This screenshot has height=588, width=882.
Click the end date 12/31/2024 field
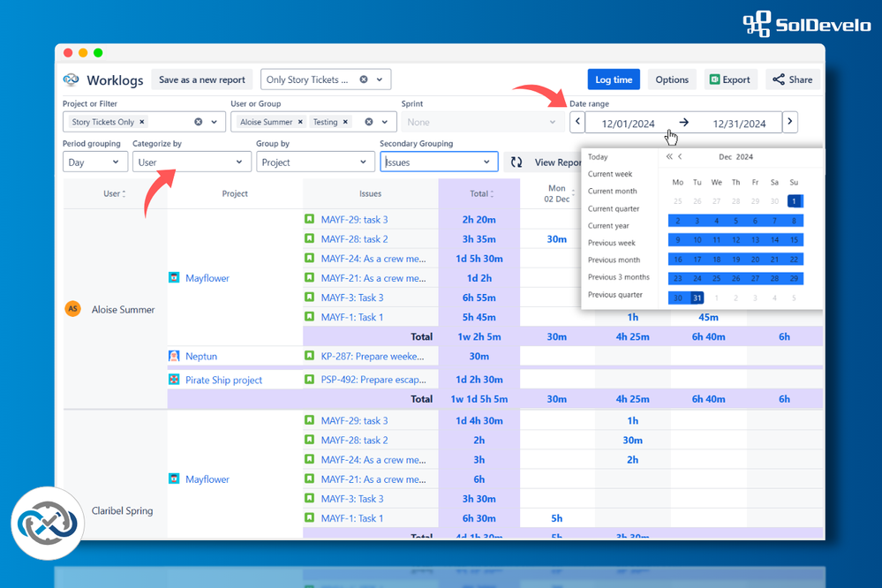tap(739, 124)
